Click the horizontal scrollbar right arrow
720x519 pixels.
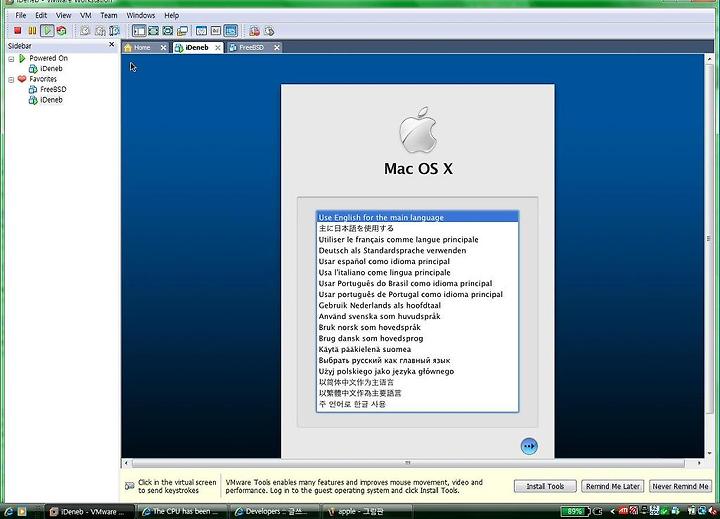point(699,463)
